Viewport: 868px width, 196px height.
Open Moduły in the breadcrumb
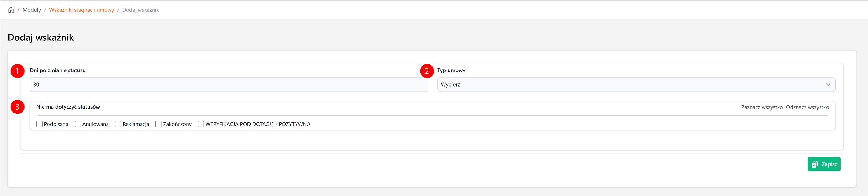32,10
